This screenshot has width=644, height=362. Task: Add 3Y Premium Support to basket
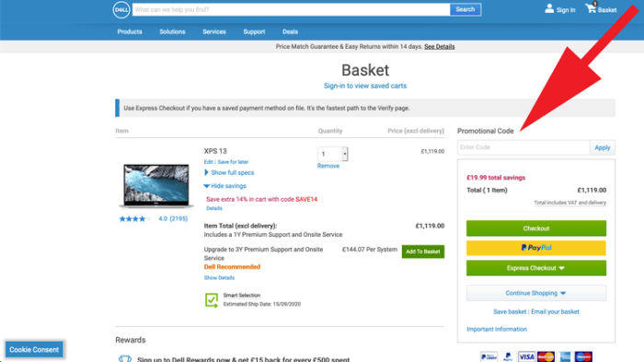click(422, 251)
